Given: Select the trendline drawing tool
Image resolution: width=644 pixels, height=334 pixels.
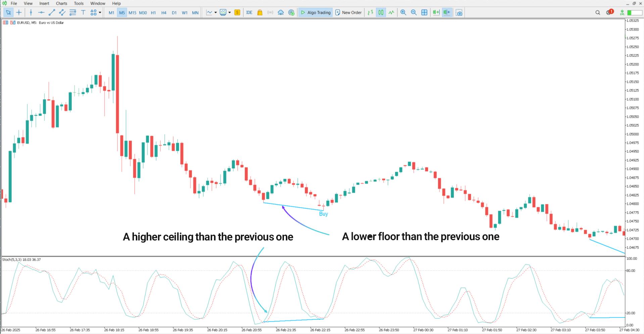Looking at the screenshot, I should pyautogui.click(x=52, y=12).
